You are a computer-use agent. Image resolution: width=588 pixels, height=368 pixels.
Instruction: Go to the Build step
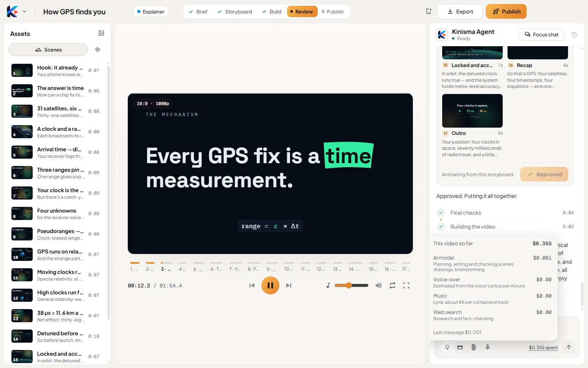pos(272,11)
